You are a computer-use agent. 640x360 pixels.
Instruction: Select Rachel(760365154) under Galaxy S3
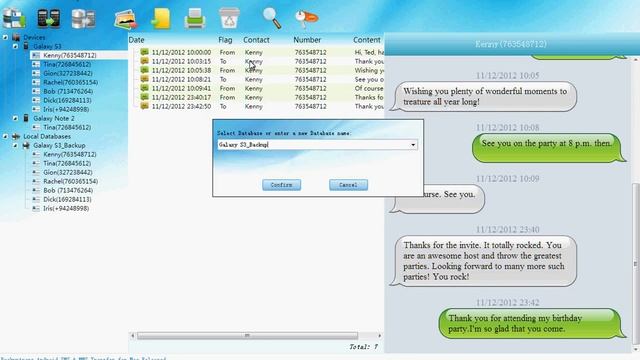point(70,82)
